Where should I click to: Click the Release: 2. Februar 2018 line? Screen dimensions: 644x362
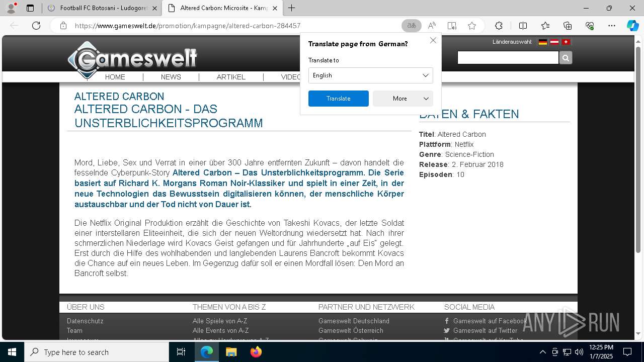click(461, 164)
